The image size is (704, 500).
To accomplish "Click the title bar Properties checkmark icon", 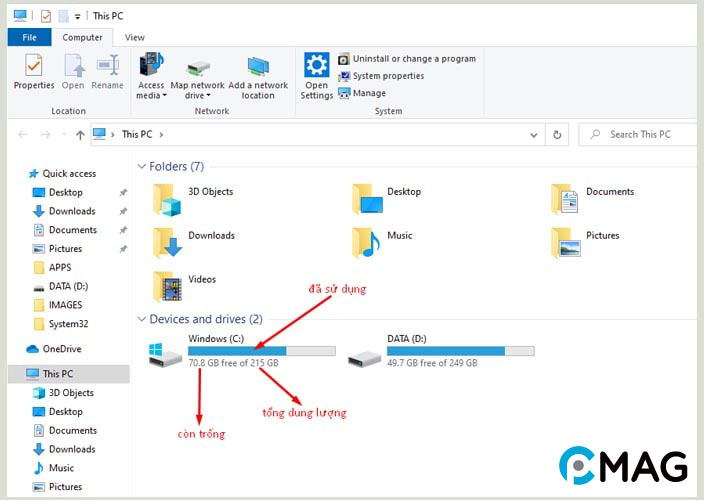I will point(46,16).
